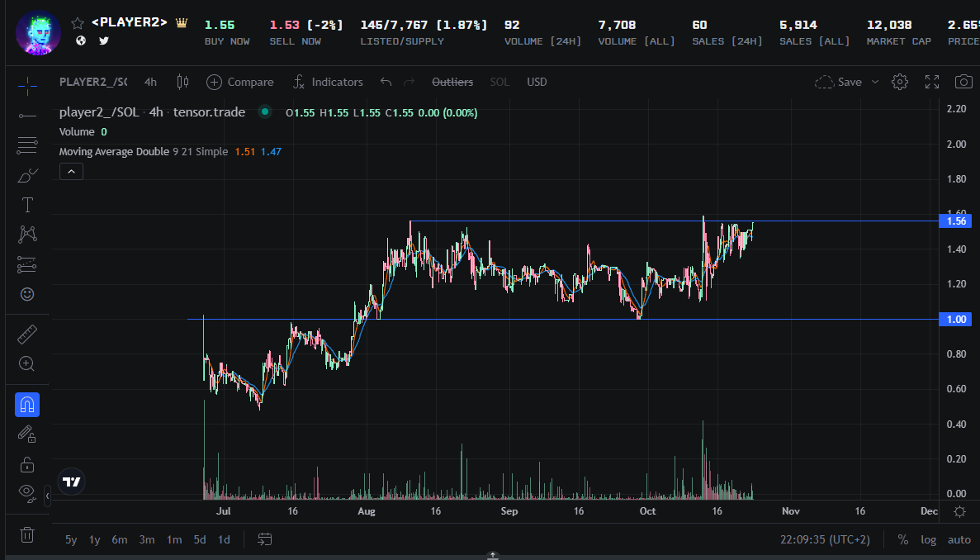Screen dimensions: 980x560
Task: Open chart settings gear in toolbar
Action: pyautogui.click(x=900, y=82)
